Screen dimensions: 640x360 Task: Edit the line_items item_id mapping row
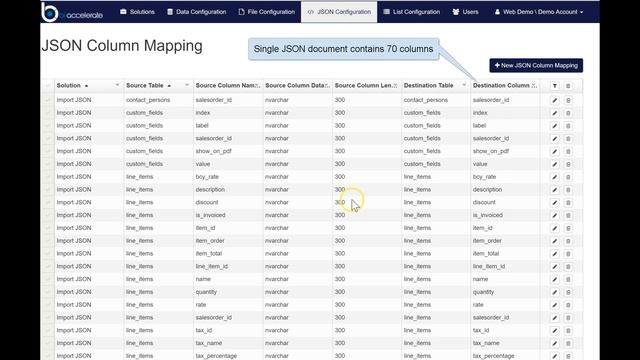(555, 228)
